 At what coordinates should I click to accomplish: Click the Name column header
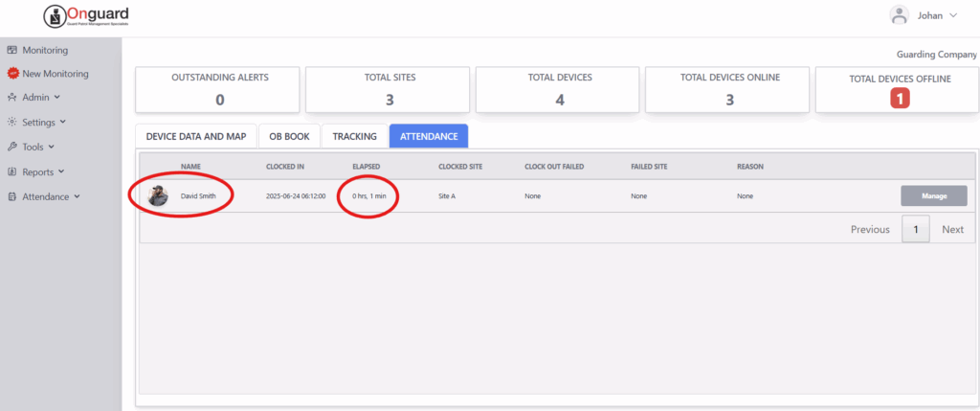coord(190,167)
